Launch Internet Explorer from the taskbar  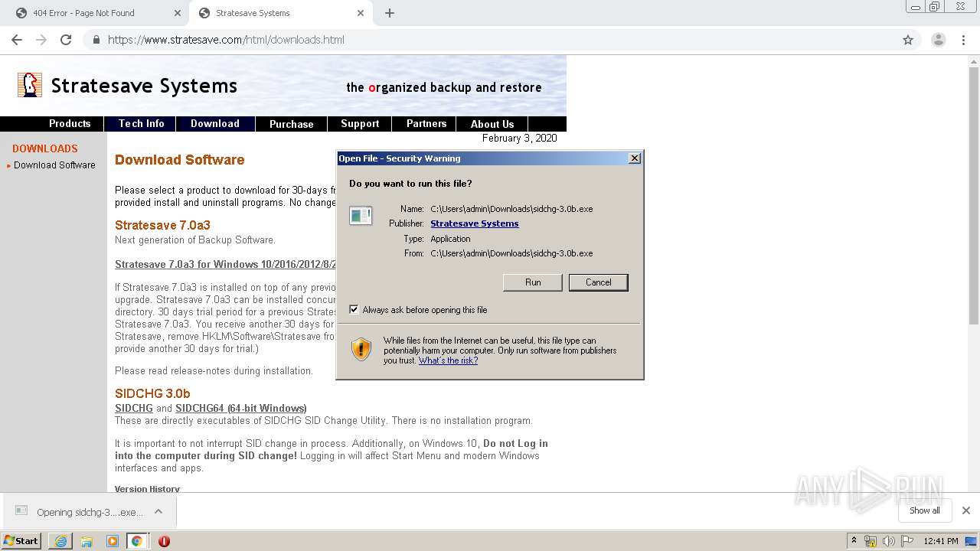60,541
